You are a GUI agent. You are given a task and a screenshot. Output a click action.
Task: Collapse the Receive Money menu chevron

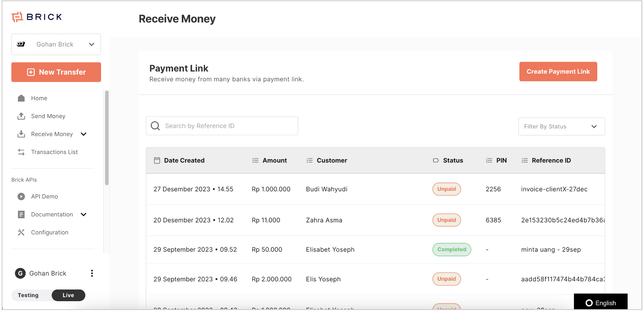click(x=83, y=134)
